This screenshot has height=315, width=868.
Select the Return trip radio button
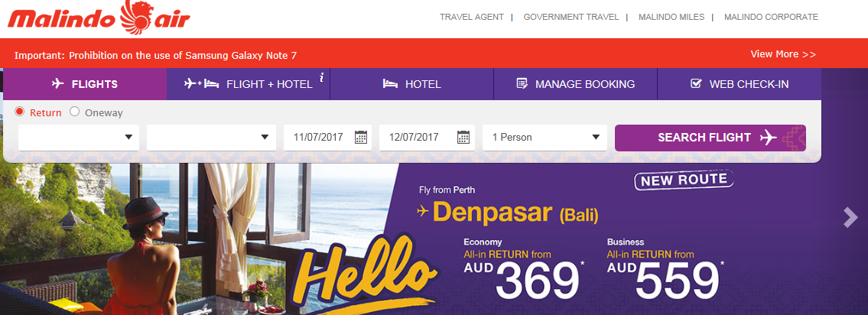19,112
